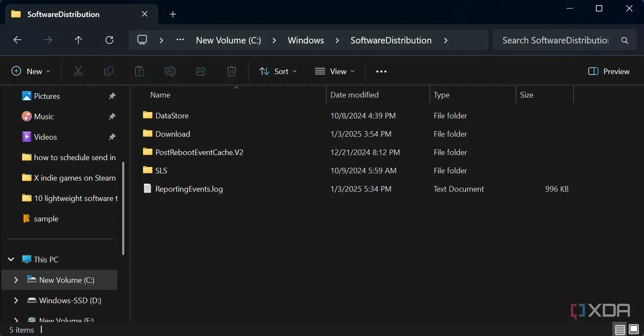Refresh the current folder view
This screenshot has height=336, width=644.
pos(109,40)
